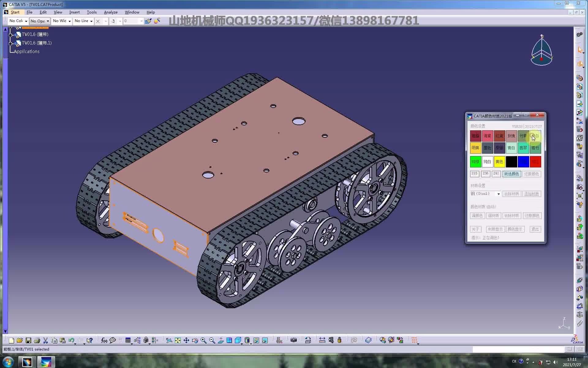Click the 退出 button in color panel
Screen dimensions: 588x368
pyautogui.click(x=535, y=229)
